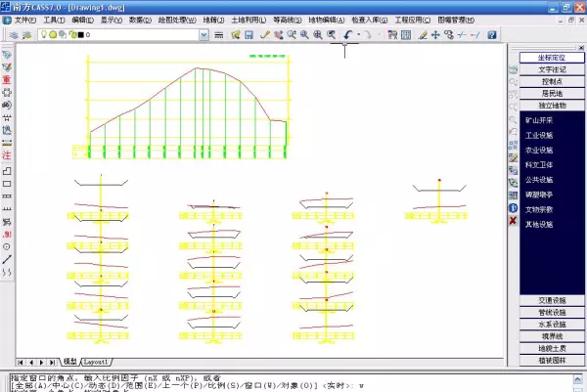This screenshot has height=392, width=587.
Task: Switch to the Layout1 tab
Action: pyautogui.click(x=96, y=362)
